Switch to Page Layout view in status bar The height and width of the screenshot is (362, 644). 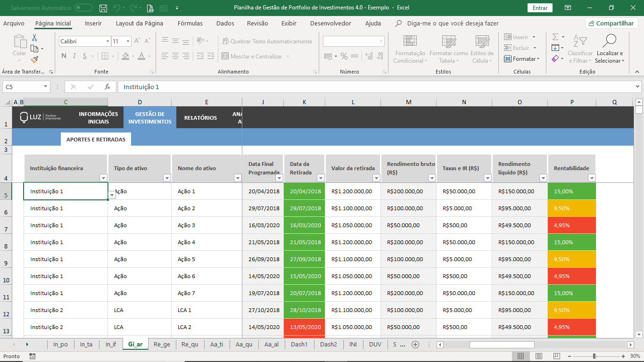[x=538, y=356]
